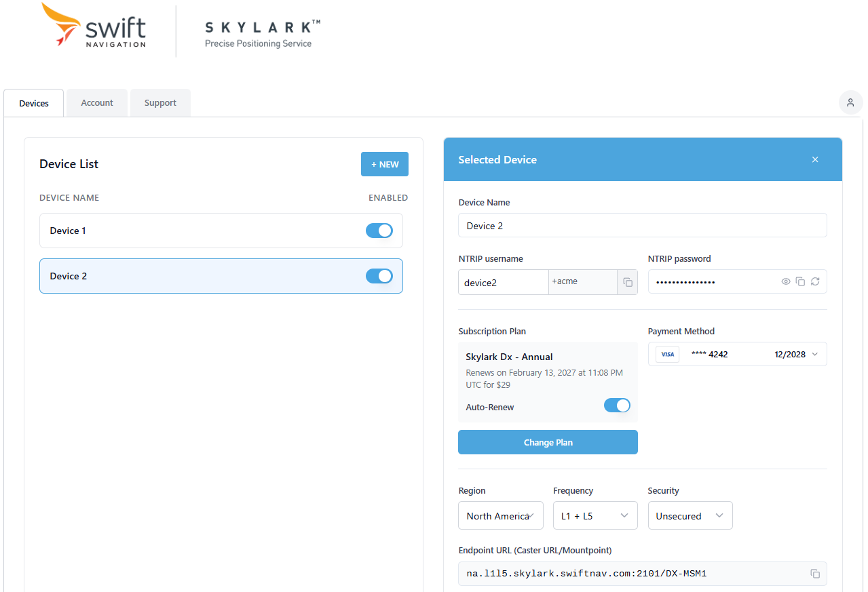Click the ENABLED column header
This screenshot has width=868, height=592.
pos(388,198)
